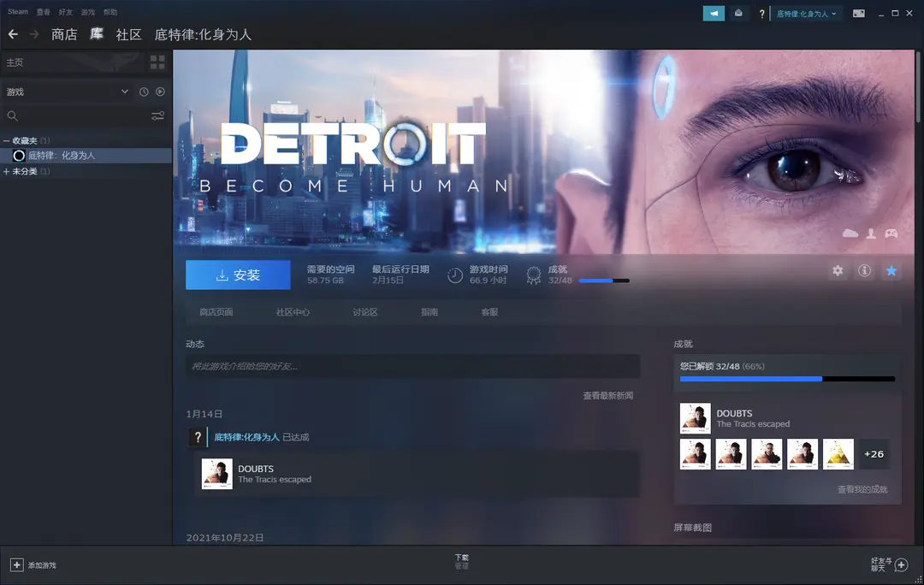Screen dimensions: 924x585
Task: Click the Steam Cloud icon on banner
Action: [850, 233]
